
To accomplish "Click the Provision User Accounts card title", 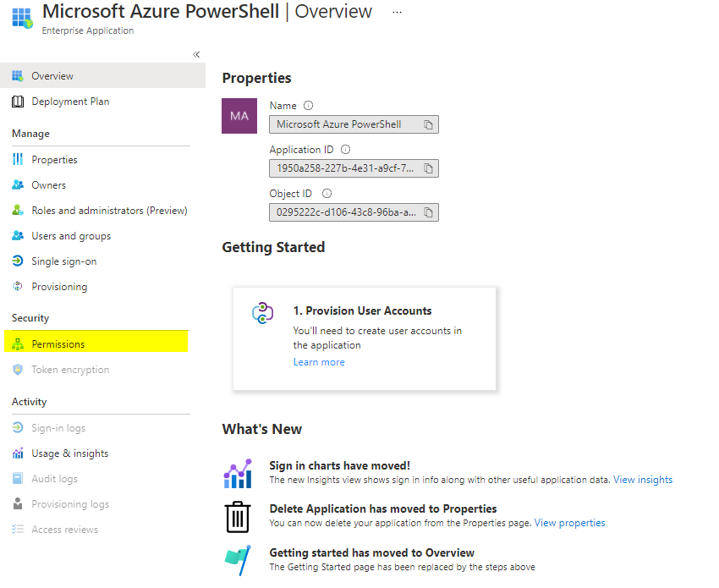I will pyautogui.click(x=362, y=311).
